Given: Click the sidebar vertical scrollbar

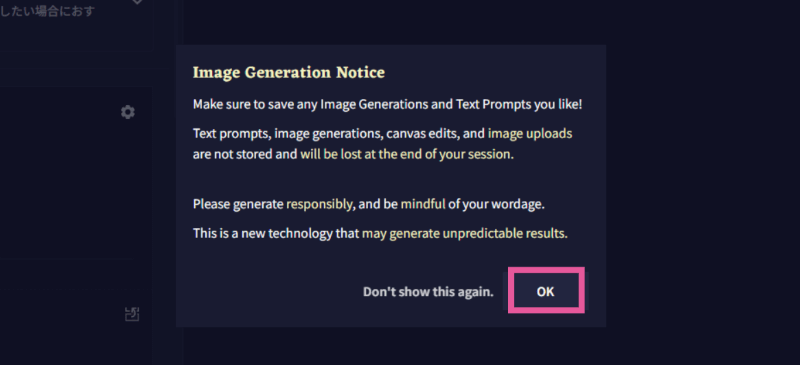Looking at the screenshot, I should (179, 182).
